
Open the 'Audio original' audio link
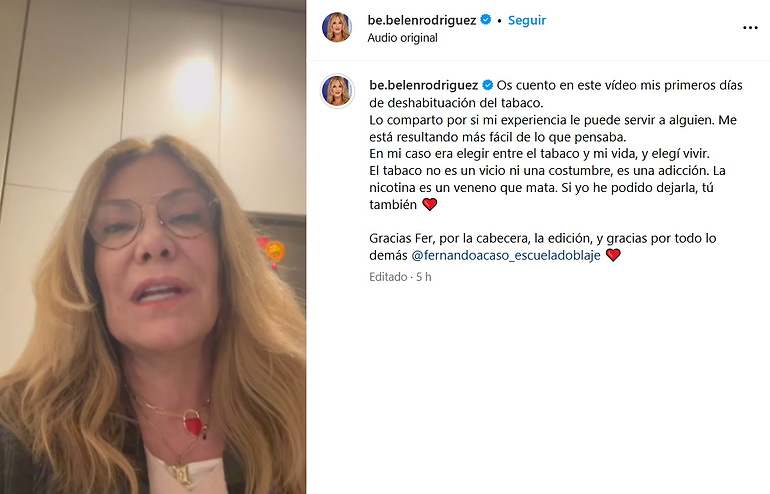[402, 38]
